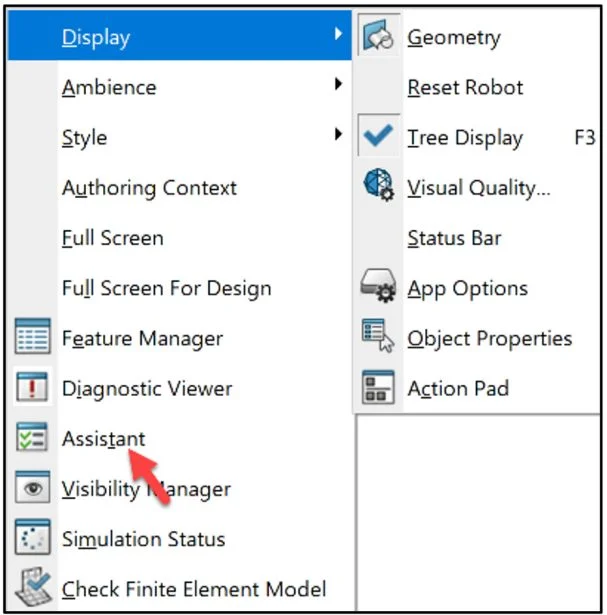The height and width of the screenshot is (615, 607).
Task: Click the Feature Manager table icon
Action: tap(32, 338)
